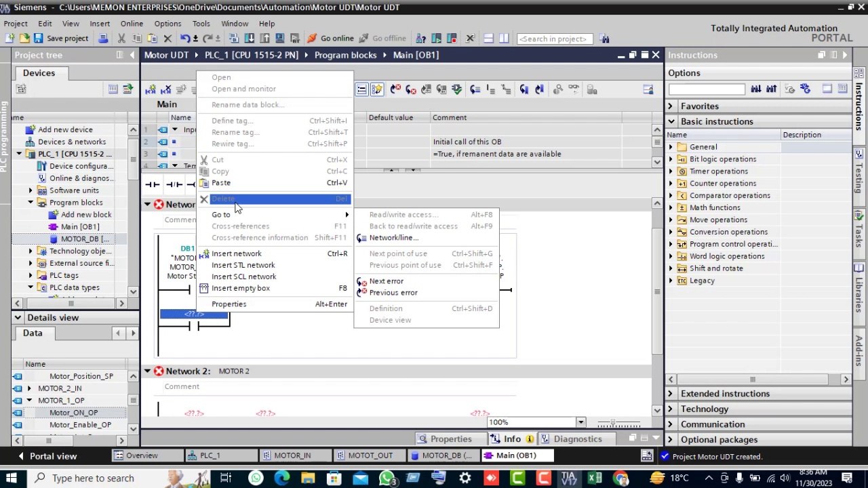Screen dimensions: 868x488
Task: Open the Options menu
Action: tap(167, 24)
